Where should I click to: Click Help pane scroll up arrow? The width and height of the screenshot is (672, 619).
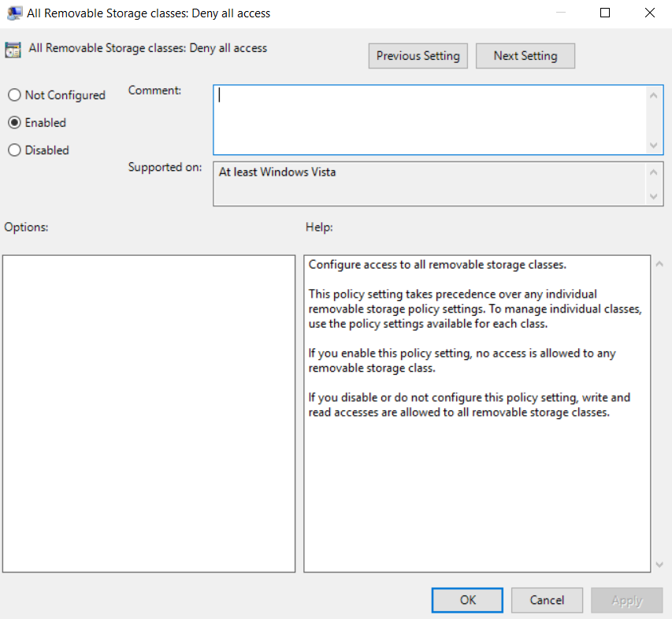tap(659, 265)
